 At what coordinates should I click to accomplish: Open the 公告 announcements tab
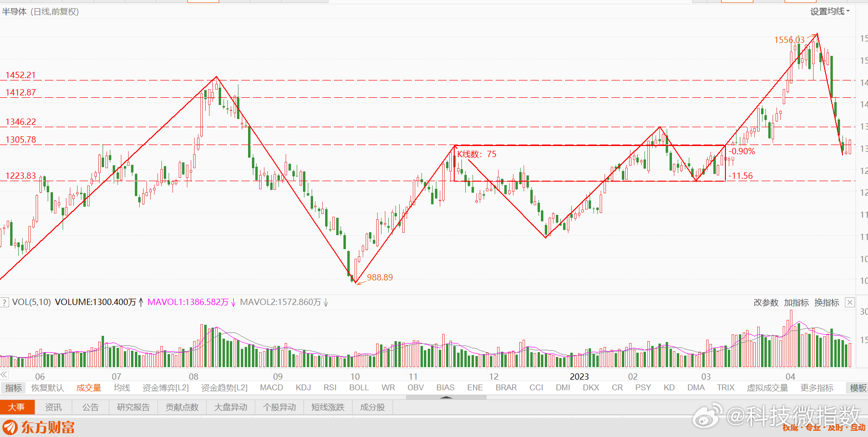point(91,407)
